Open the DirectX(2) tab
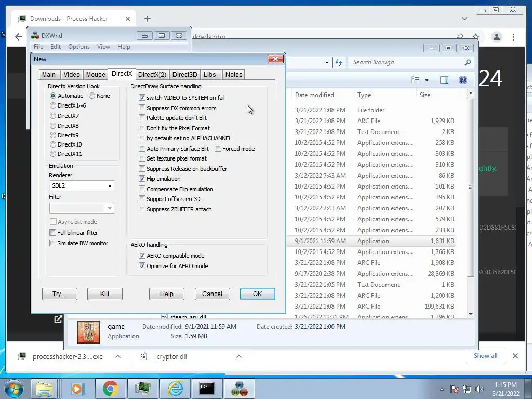The width and height of the screenshot is (532, 399). click(152, 75)
